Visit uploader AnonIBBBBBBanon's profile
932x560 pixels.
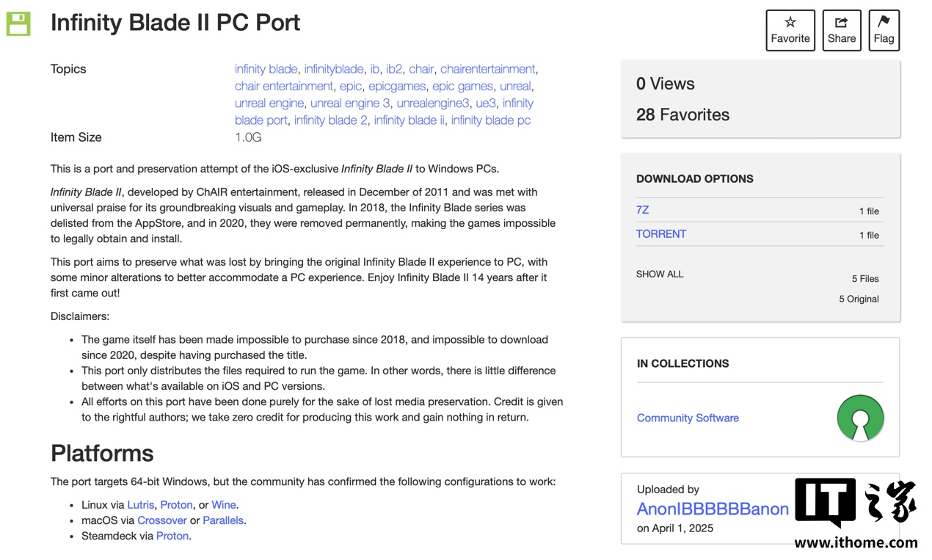pyautogui.click(x=713, y=509)
